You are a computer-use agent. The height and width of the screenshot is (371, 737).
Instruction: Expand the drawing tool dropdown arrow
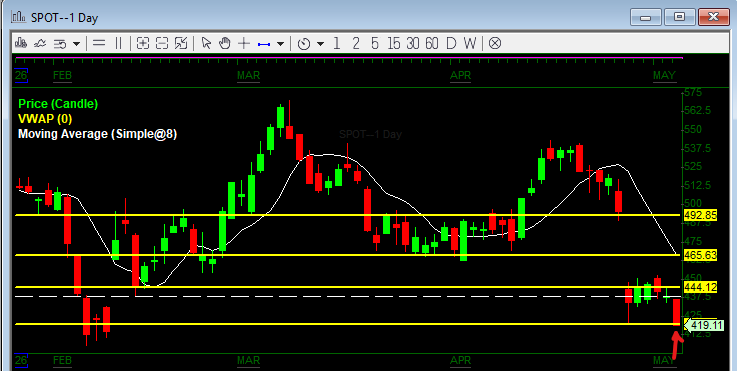coord(280,44)
